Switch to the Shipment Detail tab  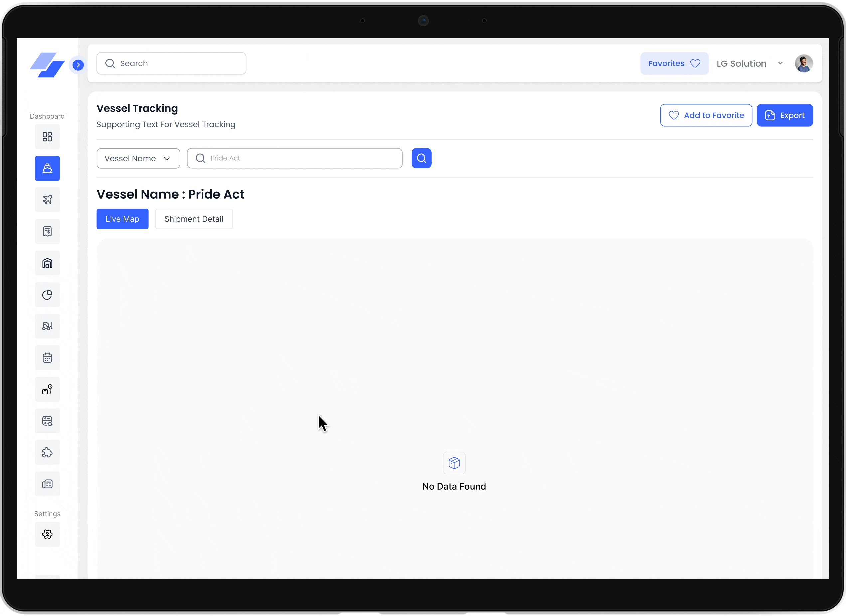pyautogui.click(x=194, y=219)
